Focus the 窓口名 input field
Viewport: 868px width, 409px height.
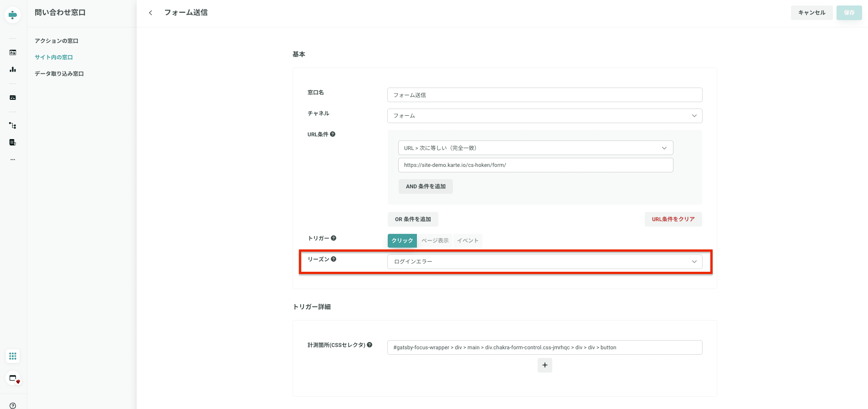(545, 95)
